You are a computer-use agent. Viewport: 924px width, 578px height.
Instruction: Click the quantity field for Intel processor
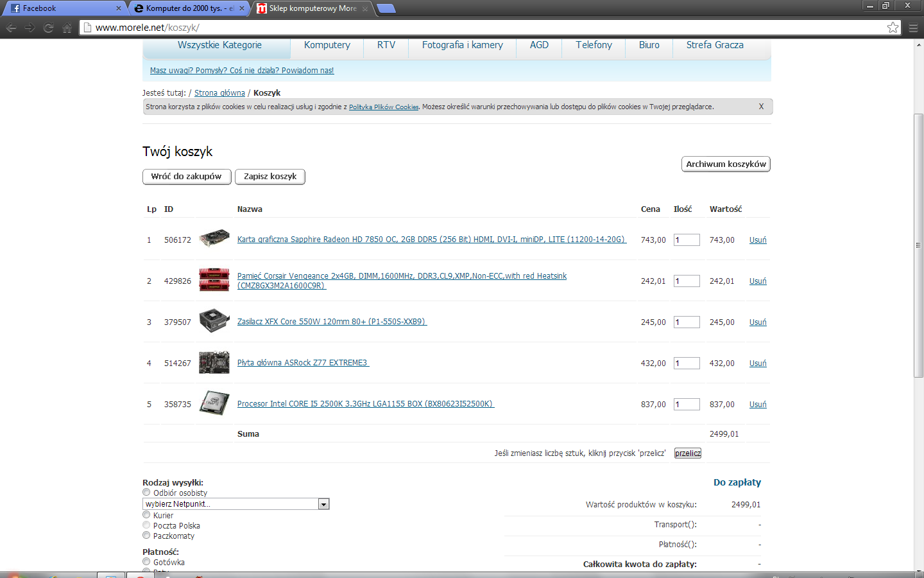pos(687,405)
